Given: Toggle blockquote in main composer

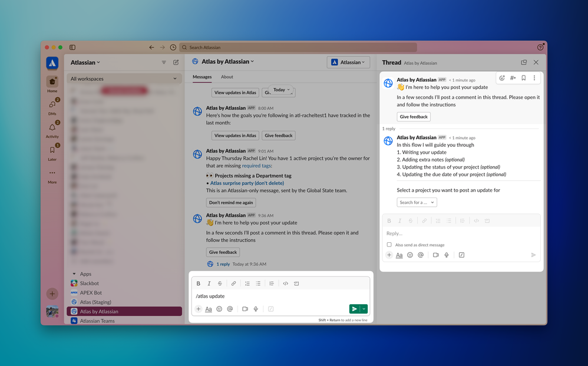Looking at the screenshot, I should coord(272,283).
